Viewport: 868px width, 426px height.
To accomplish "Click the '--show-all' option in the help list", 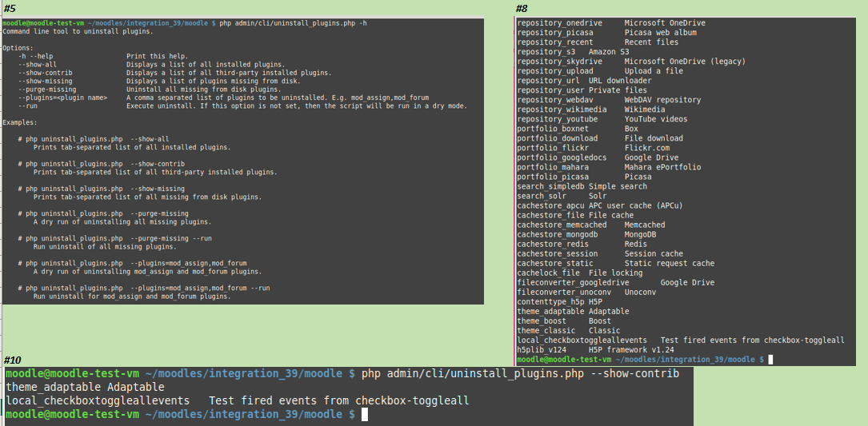I will pyautogui.click(x=37, y=65).
